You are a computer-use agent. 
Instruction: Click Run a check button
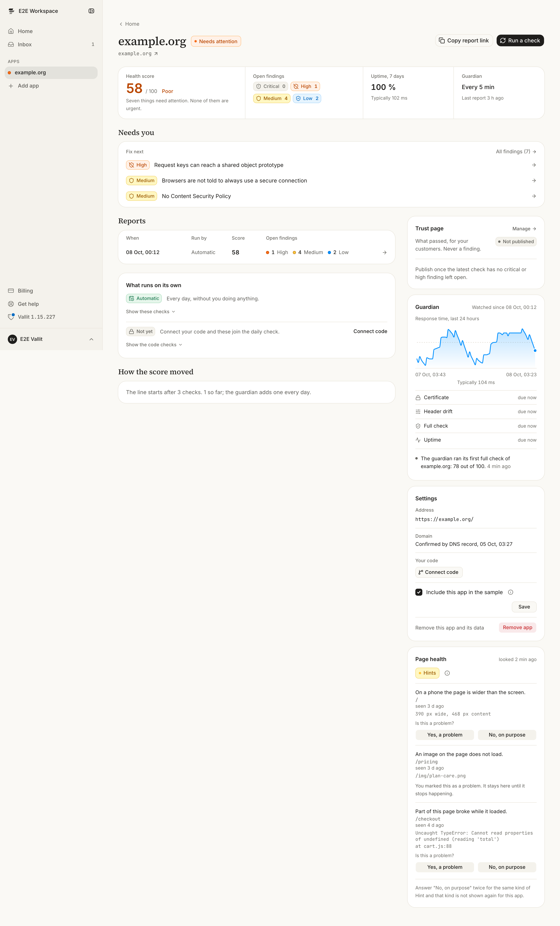520,41
